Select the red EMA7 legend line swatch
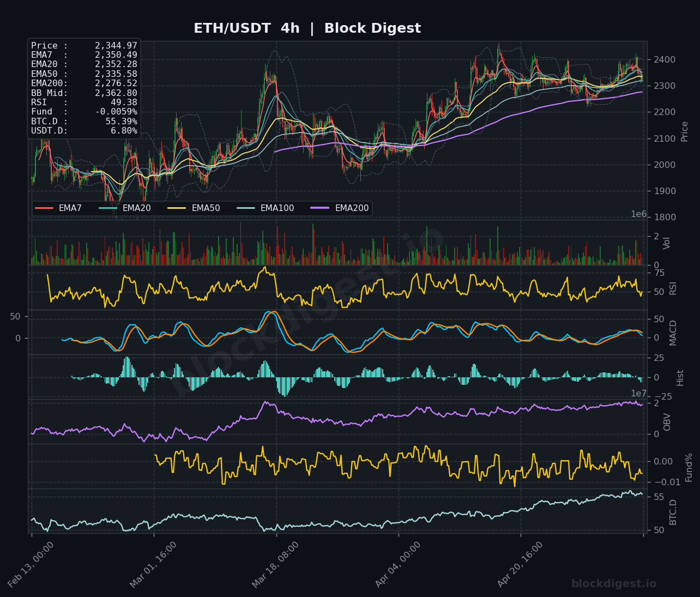Viewport: 700px width, 597px height. [44, 208]
